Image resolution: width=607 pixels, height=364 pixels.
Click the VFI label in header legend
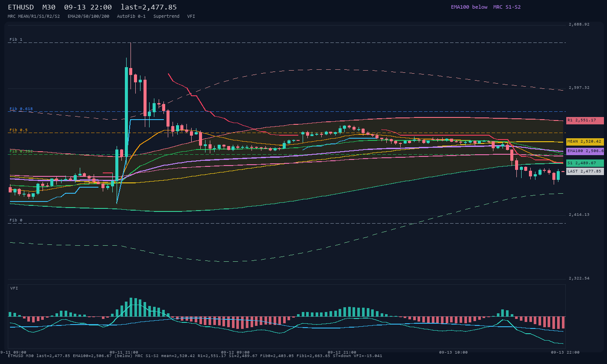pos(191,16)
